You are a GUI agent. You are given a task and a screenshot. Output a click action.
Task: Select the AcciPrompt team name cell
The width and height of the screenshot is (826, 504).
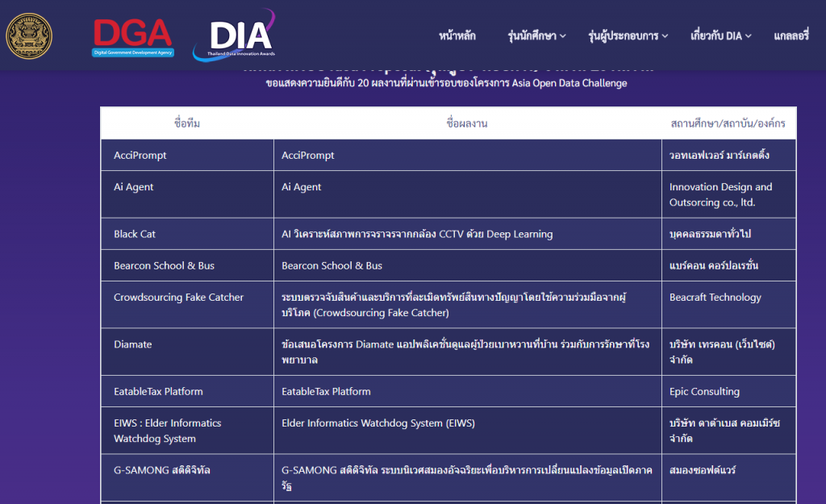[187, 155]
